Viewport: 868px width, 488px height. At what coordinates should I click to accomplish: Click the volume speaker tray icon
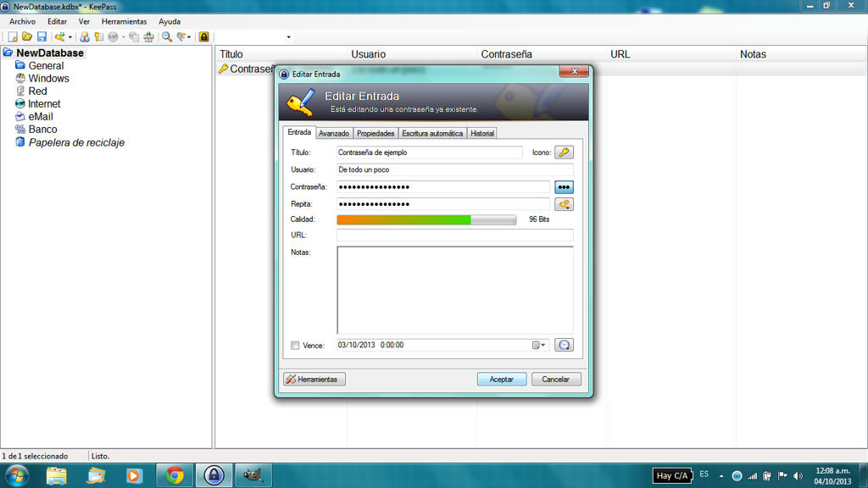click(798, 476)
